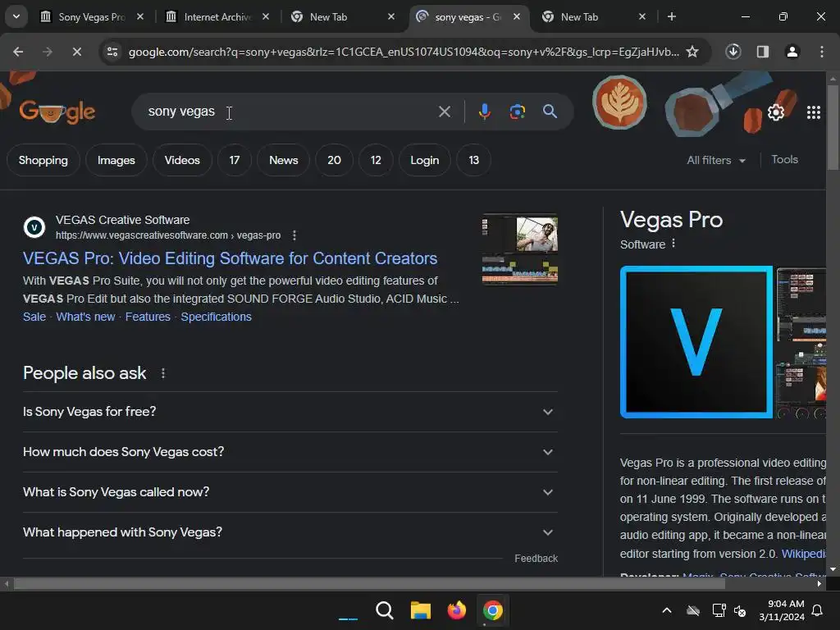Expand 'How much does Sony Vegas cost?'
The width and height of the screenshot is (840, 630).
(290, 452)
